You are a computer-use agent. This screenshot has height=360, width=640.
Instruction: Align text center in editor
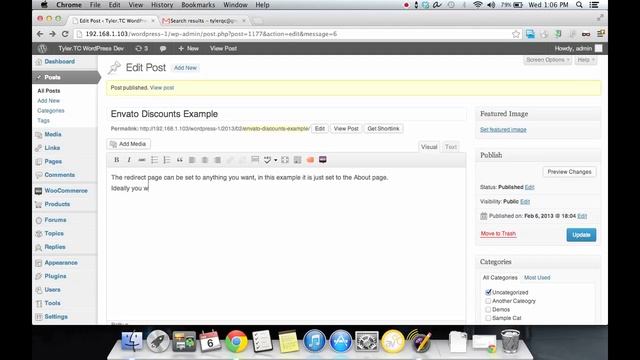click(204, 160)
